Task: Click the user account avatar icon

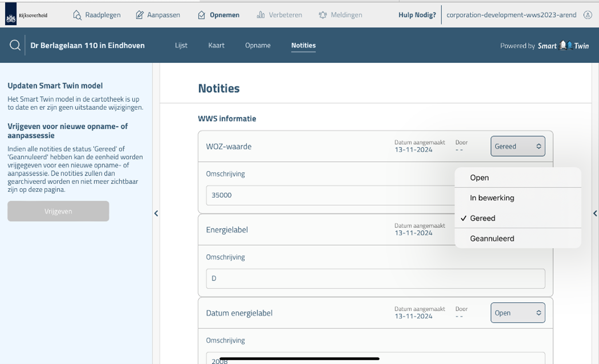Action: coord(588,15)
